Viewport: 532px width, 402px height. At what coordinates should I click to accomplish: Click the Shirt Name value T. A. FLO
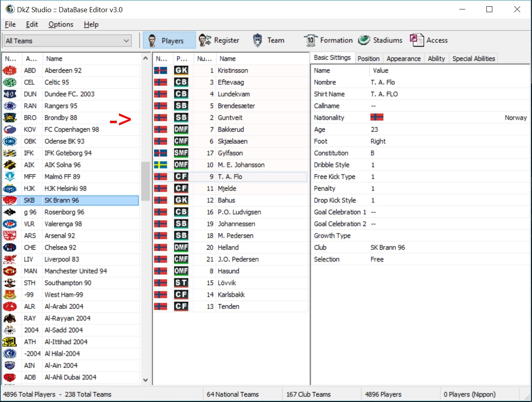384,94
